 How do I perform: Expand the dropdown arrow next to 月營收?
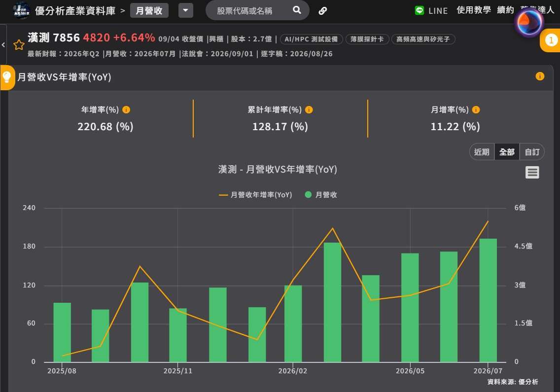click(x=186, y=10)
